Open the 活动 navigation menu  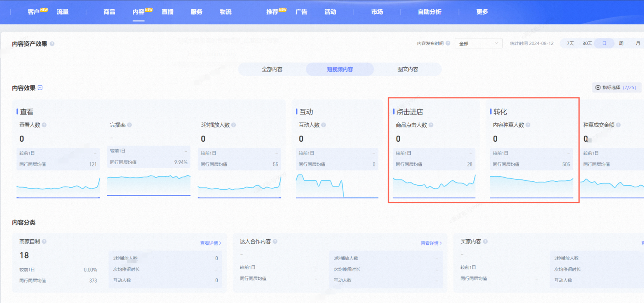[330, 12]
